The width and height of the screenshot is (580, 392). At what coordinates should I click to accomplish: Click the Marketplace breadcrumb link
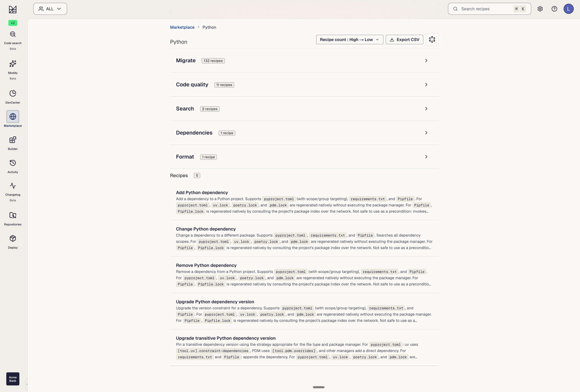182,27
